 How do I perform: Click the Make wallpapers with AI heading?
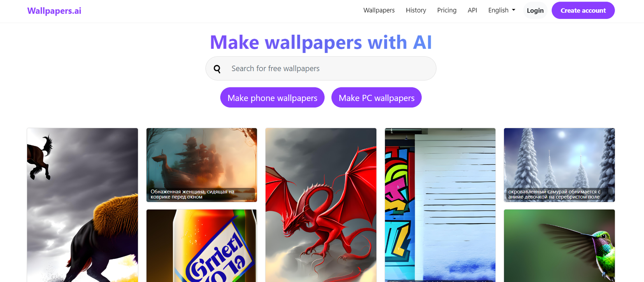tap(321, 42)
